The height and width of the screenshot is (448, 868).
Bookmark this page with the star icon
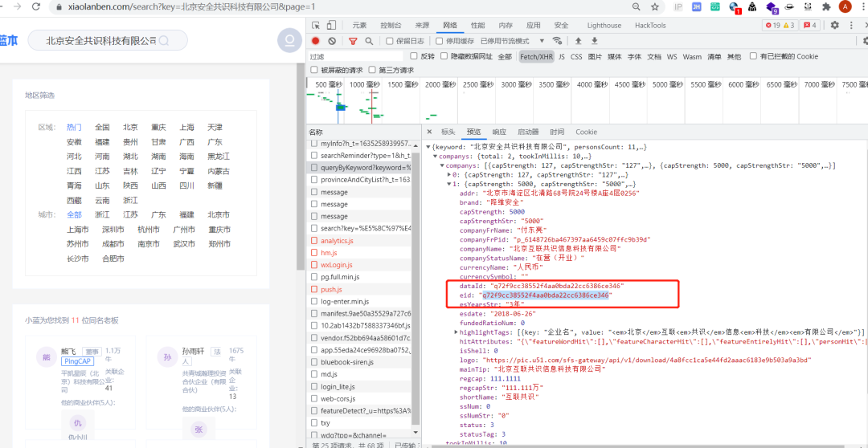click(x=655, y=7)
